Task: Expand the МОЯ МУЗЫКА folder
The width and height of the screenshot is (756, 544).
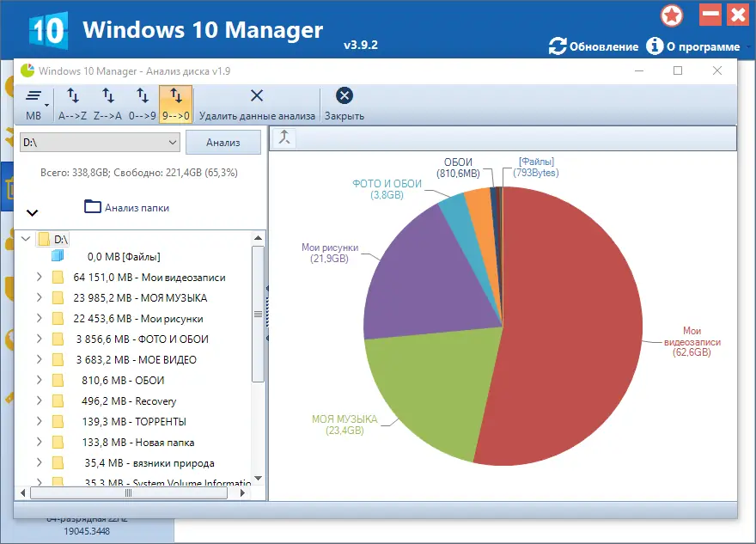Action: coord(39,297)
